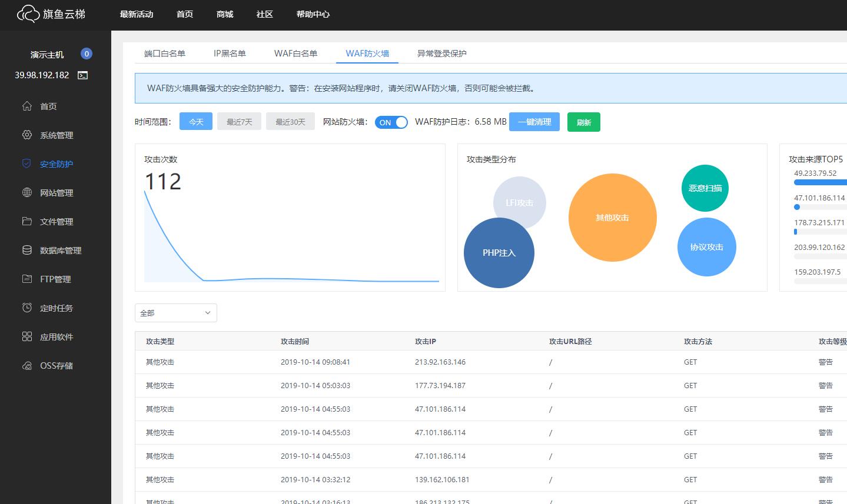Viewport: 847px width, 504px height.
Task: Select the 最近30天 time range button
Action: (291, 122)
